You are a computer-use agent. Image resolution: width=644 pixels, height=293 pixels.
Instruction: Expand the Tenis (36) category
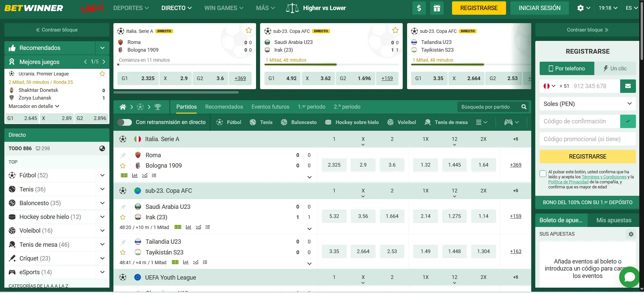click(102, 189)
